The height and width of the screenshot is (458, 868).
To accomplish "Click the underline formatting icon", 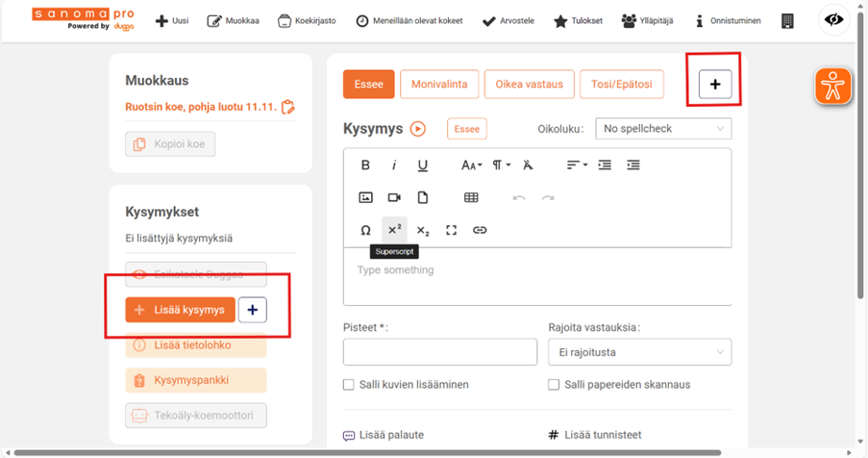I will point(423,165).
